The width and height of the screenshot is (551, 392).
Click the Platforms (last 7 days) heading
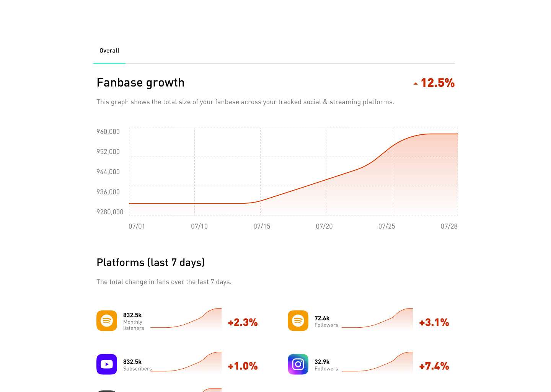point(150,263)
